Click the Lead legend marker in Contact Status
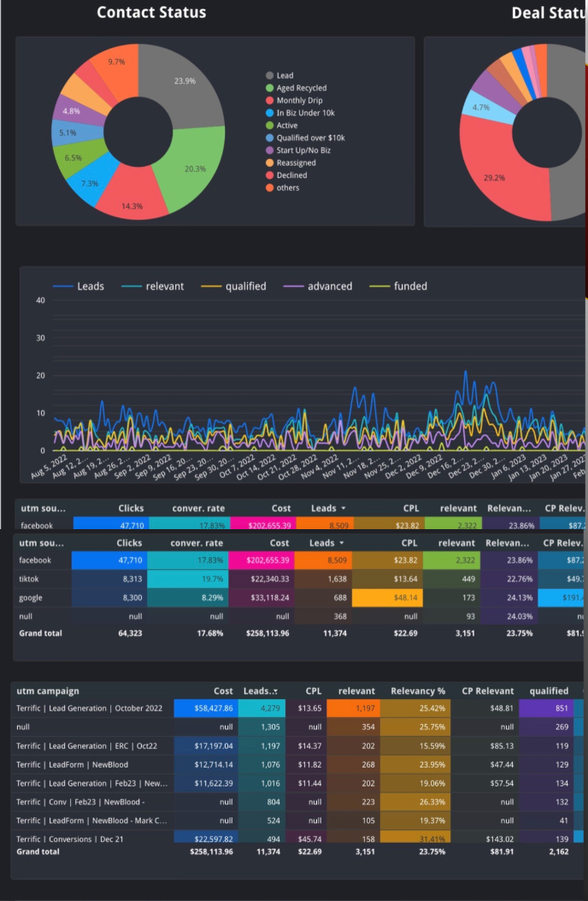This screenshot has height=901, width=588. (270, 76)
